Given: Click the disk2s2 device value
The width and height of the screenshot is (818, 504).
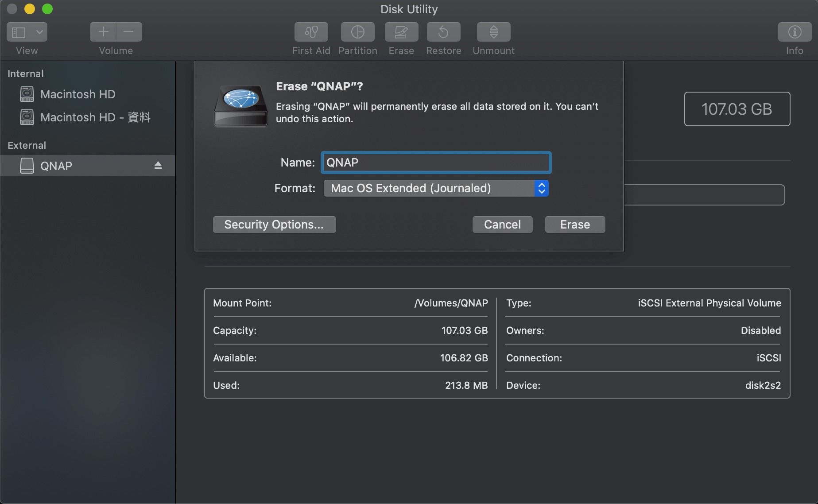Looking at the screenshot, I should (x=763, y=385).
